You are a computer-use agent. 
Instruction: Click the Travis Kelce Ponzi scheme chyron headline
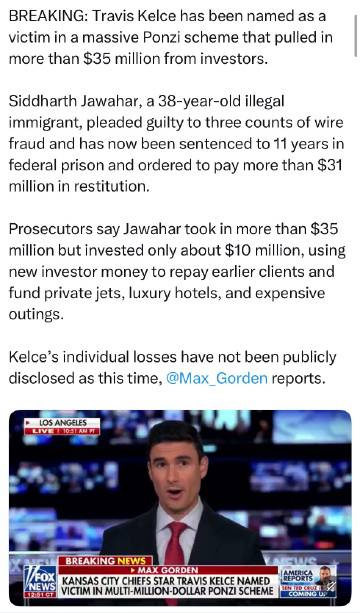coord(167,585)
